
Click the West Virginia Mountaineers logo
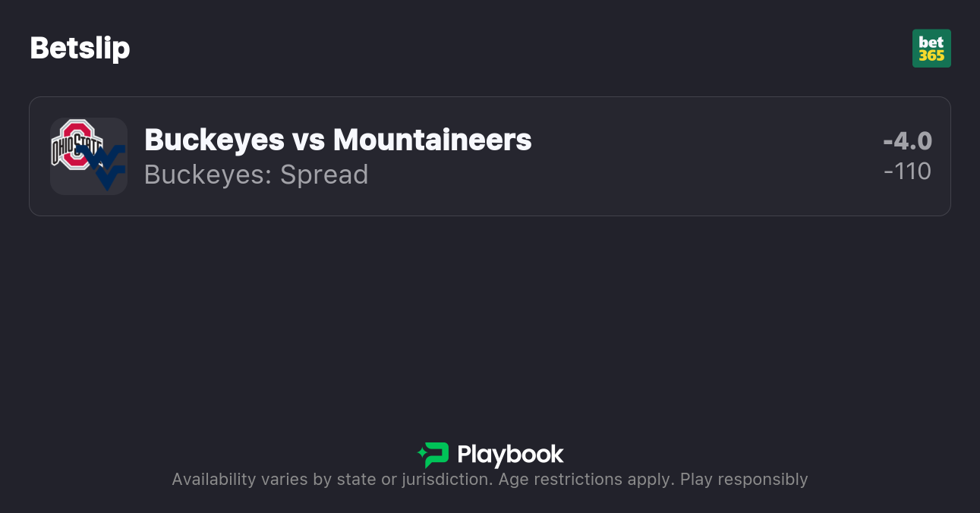click(x=105, y=167)
